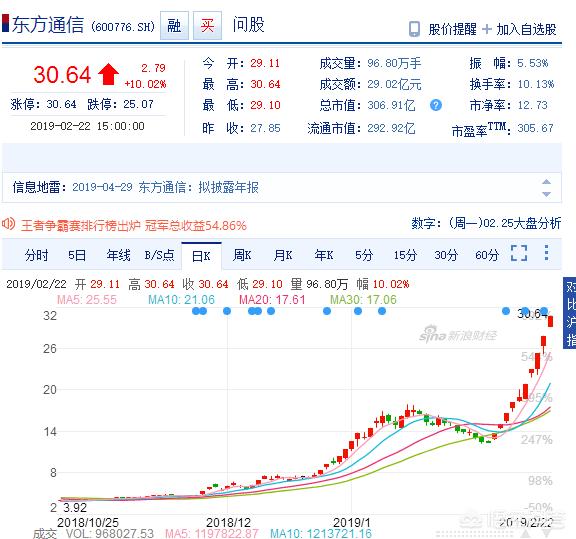Switch to 60分 minute chart
Screen dimensions: 576x539
coord(487,255)
